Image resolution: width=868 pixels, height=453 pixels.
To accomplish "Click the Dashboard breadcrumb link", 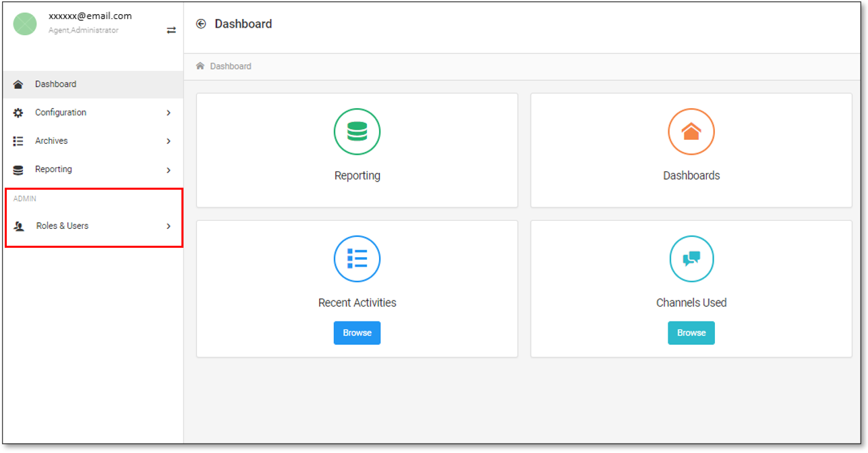I will [231, 66].
